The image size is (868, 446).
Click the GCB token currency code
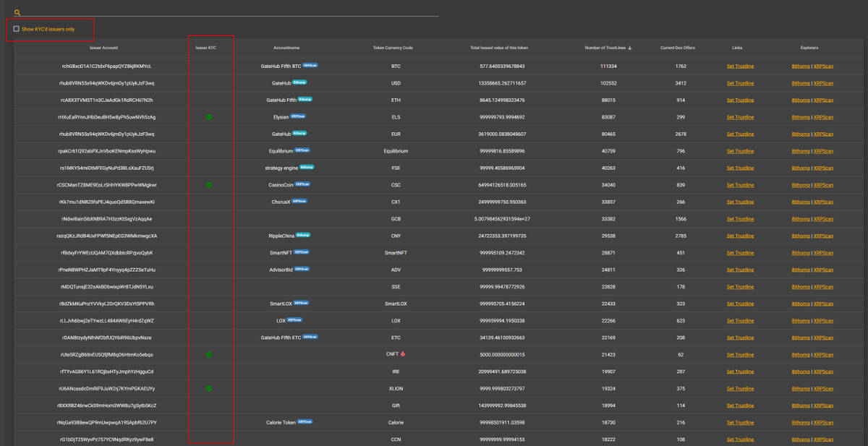pyautogui.click(x=396, y=219)
